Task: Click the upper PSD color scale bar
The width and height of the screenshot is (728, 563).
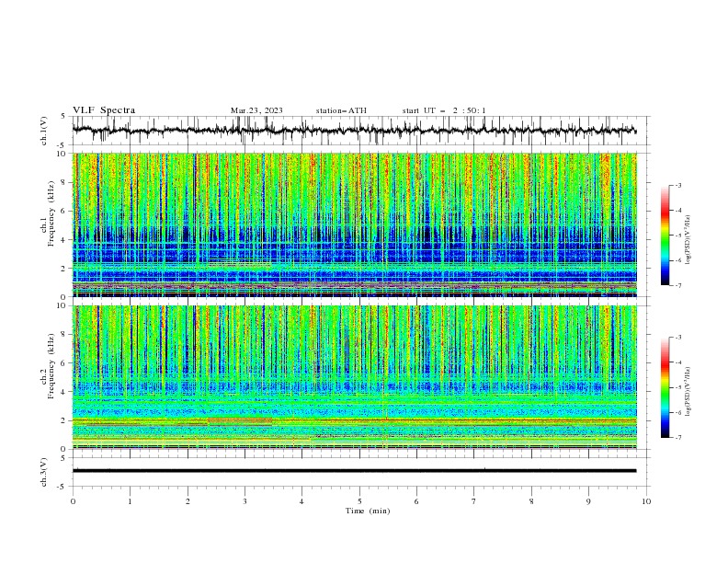Action: click(665, 236)
